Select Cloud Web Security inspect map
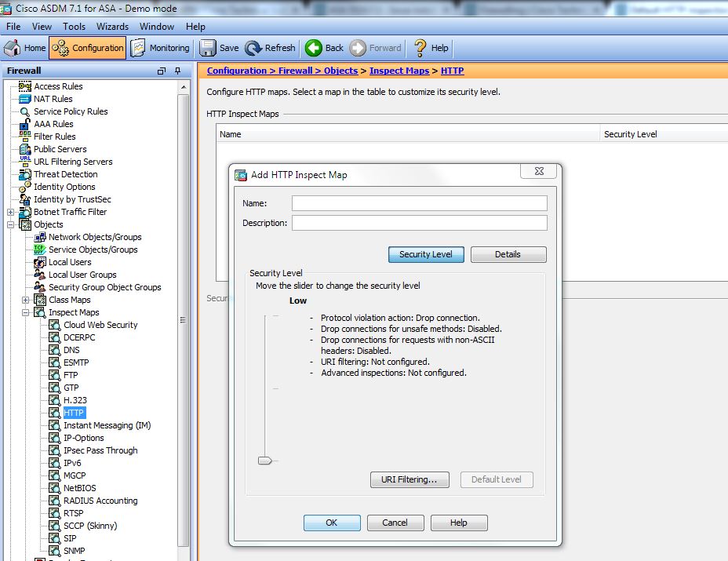The width and height of the screenshot is (728, 561). point(100,325)
